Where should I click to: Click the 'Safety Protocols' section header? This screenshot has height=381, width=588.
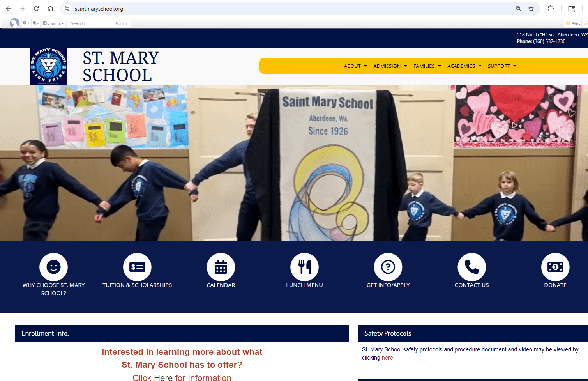(473, 333)
